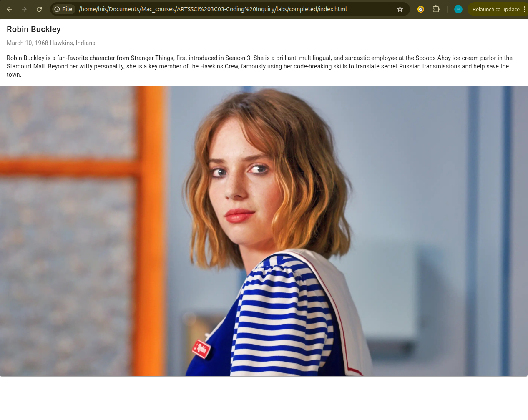Expand the Chrome three-dot menu
The image size is (528, 420).
[x=524, y=9]
